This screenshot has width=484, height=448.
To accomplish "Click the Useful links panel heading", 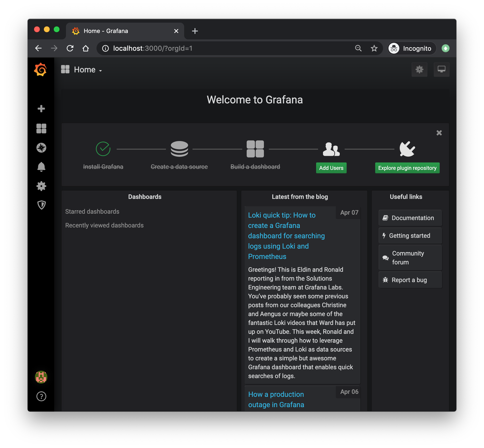I will pos(406,197).
